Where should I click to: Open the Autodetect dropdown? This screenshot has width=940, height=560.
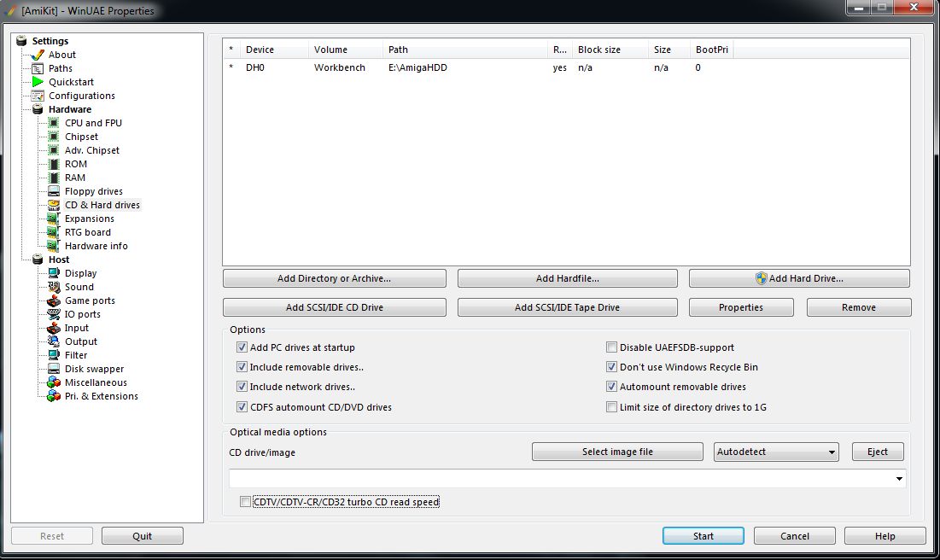pyautogui.click(x=776, y=452)
